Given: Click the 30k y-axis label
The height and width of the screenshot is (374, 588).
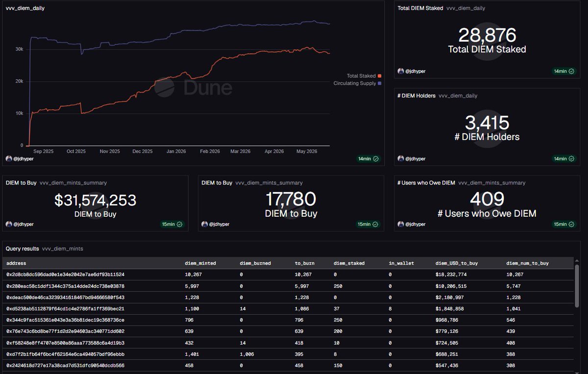Looking at the screenshot, I should click(19, 49).
